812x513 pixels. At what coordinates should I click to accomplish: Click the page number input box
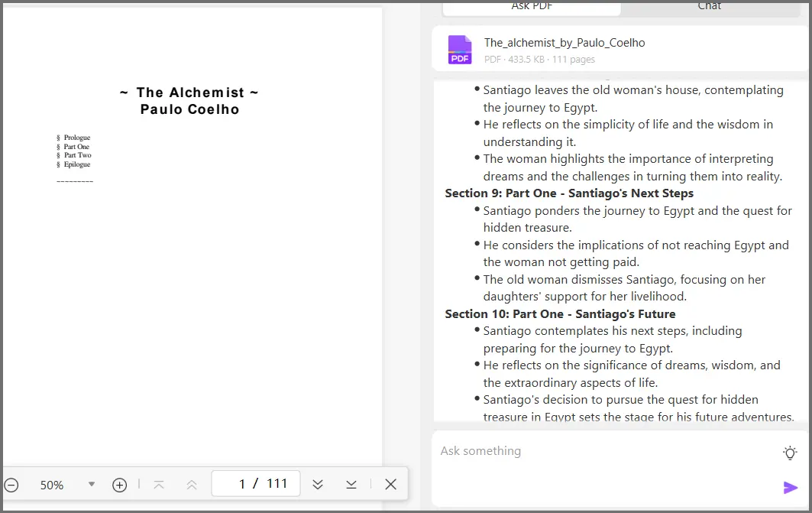[255, 483]
